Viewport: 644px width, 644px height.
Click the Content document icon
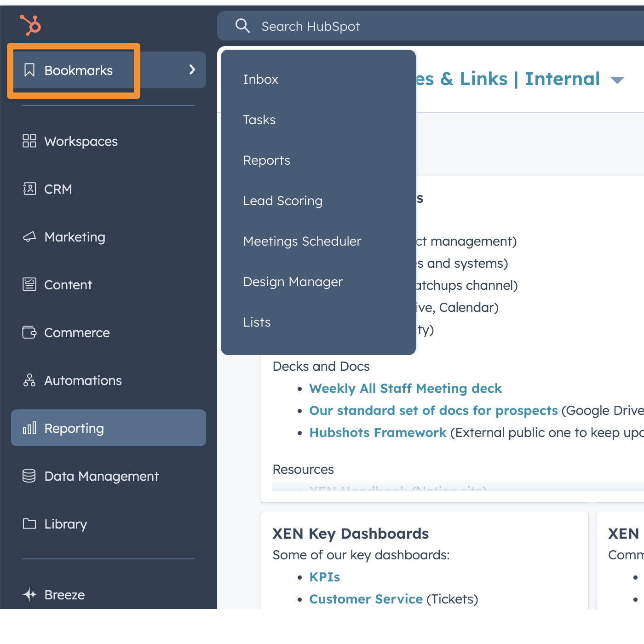(29, 285)
